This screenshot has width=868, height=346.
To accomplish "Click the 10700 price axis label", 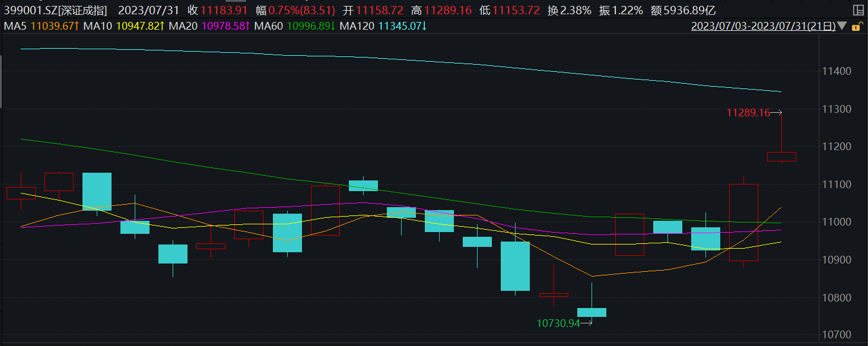I will click(838, 335).
